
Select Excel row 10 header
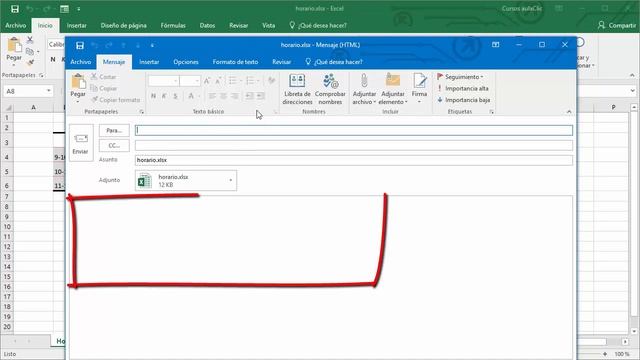coord(7,227)
